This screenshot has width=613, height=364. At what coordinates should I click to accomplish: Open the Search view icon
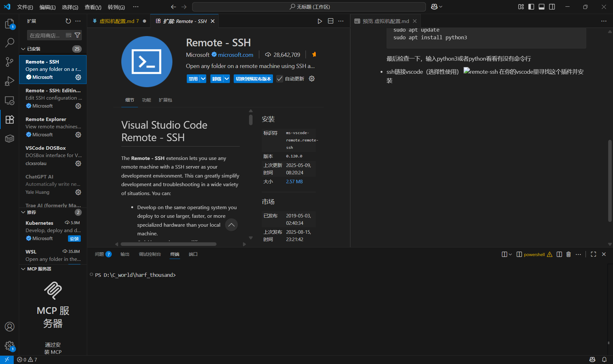click(10, 42)
